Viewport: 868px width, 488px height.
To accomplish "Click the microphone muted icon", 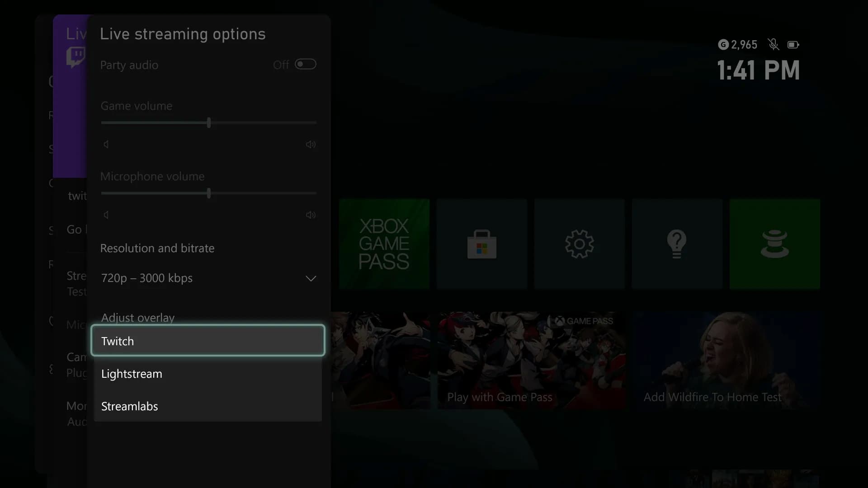I will click(x=773, y=44).
